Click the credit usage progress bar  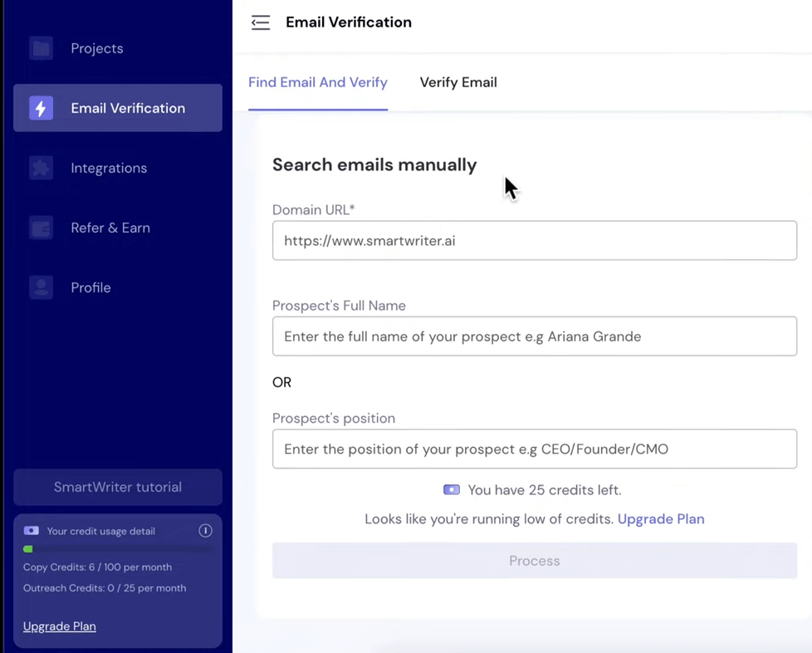[118, 549]
